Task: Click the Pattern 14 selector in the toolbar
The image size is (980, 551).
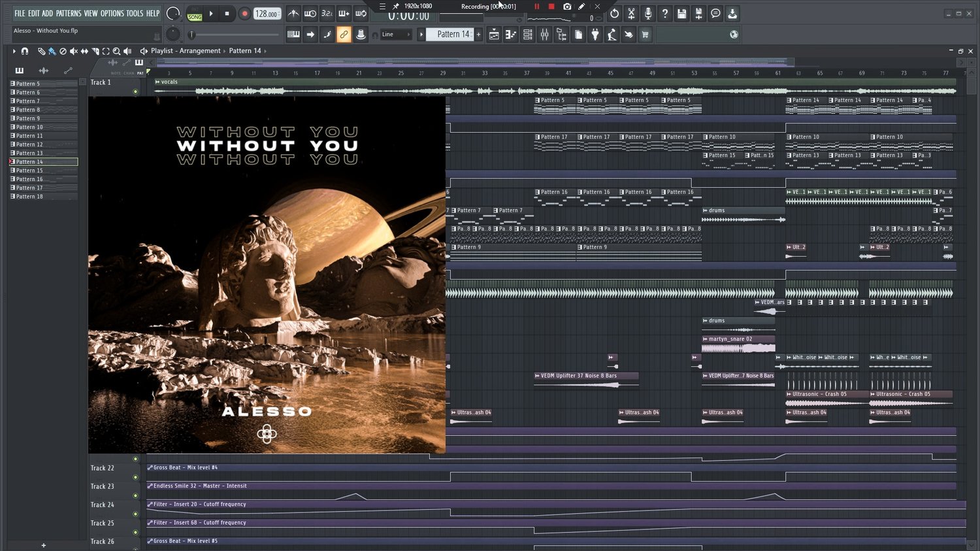Action: pos(450,35)
